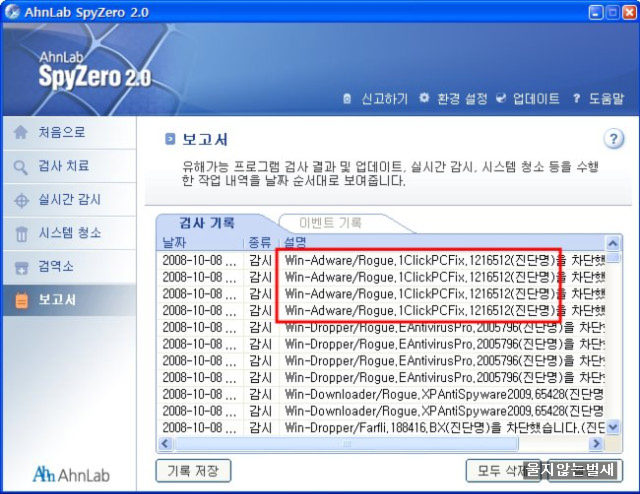
Task: Open the 검역소 quarantine section
Action: click(69, 267)
